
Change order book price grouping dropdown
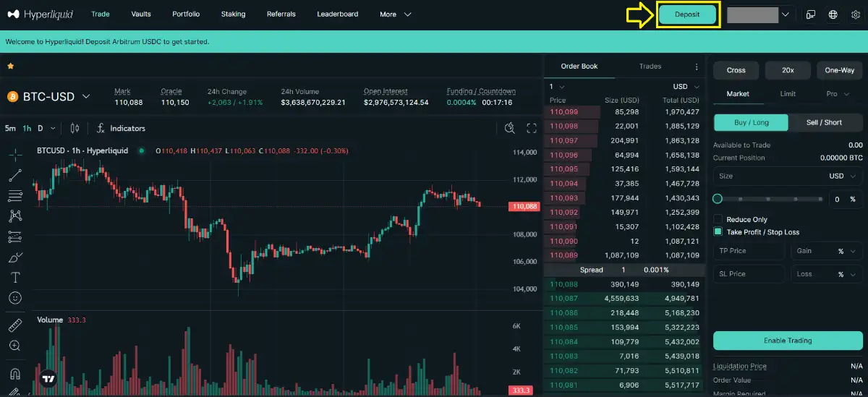click(x=557, y=86)
